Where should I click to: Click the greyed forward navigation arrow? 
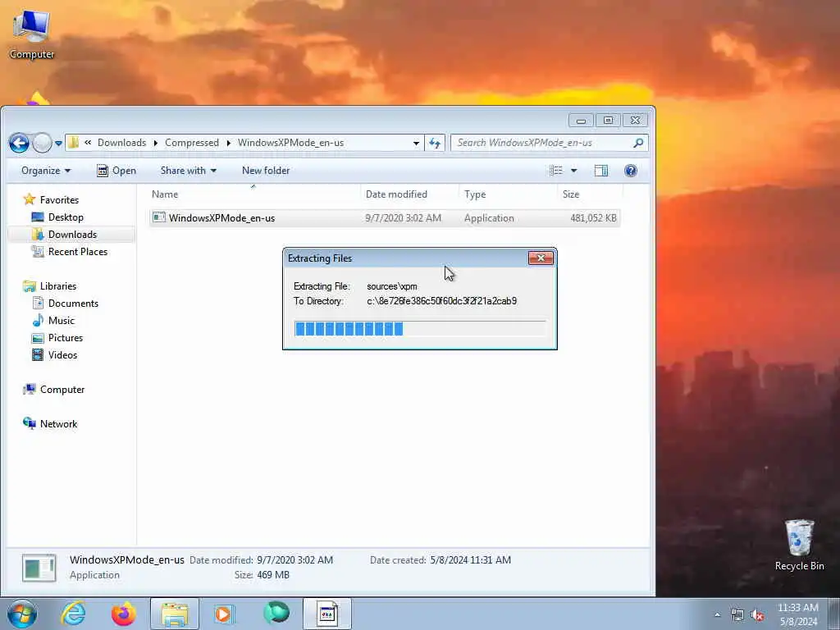pyautogui.click(x=42, y=143)
